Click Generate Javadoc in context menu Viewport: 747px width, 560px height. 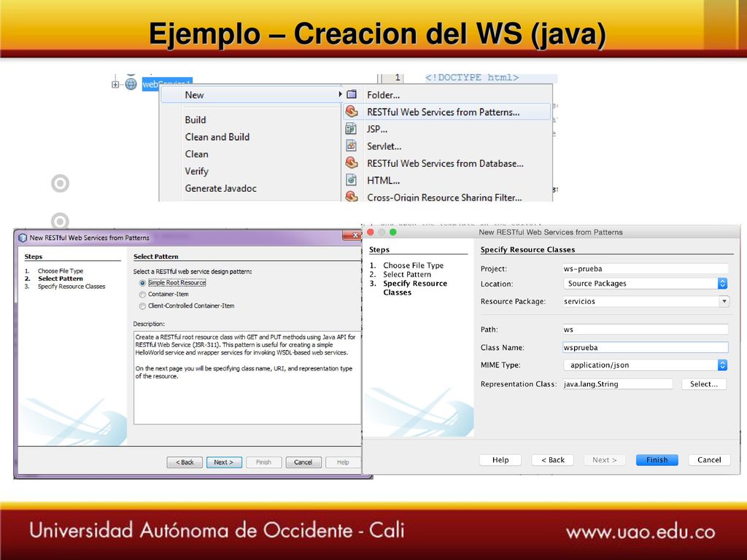220,188
